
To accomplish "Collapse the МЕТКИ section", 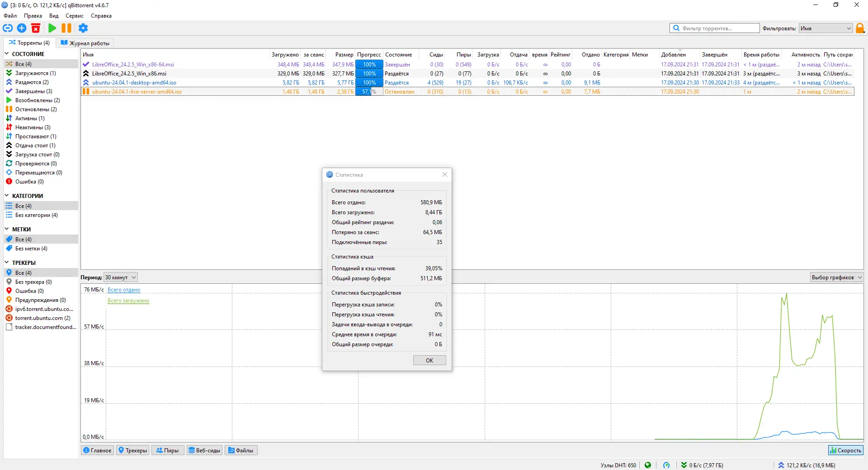I will pyautogui.click(x=7, y=229).
